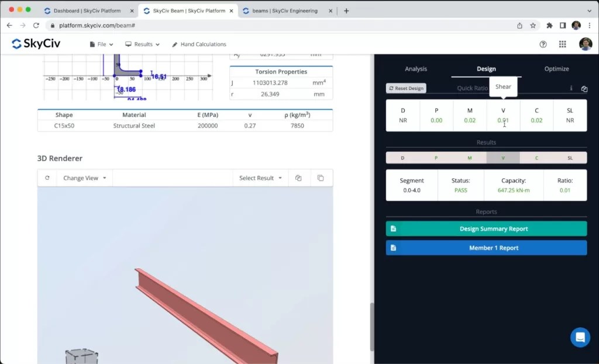
Task: Click the Structural Steel material cell
Action: pos(134,126)
